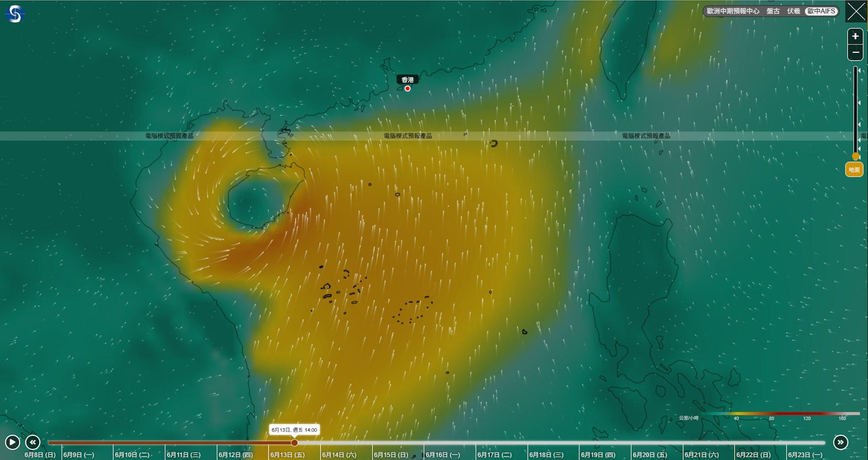Click the red Hong Kong location marker
This screenshot has width=868, height=460.
tap(407, 89)
